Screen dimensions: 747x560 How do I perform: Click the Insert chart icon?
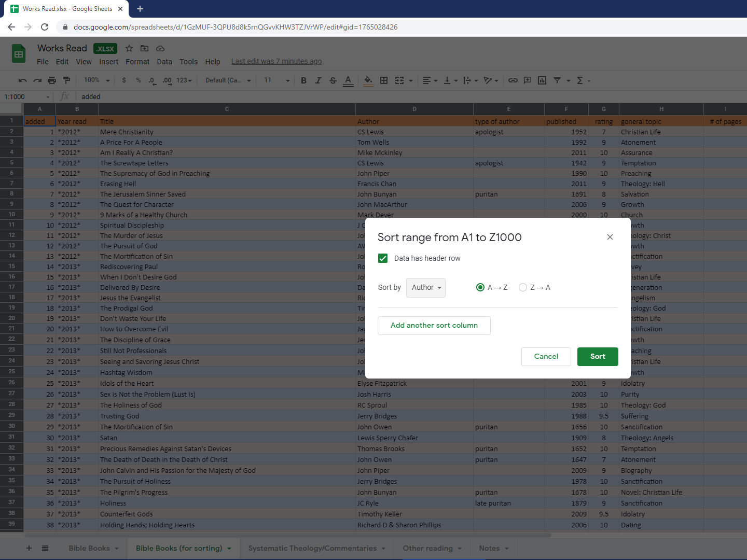tap(542, 80)
